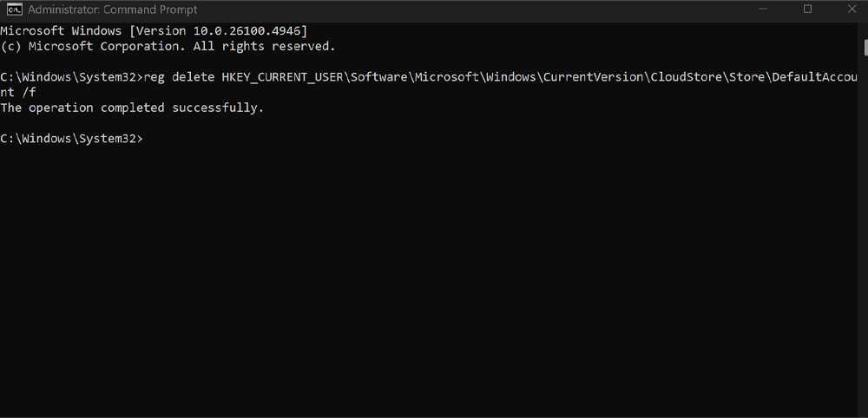Click the "(c) Microsoft Corporation" copyright line

point(168,46)
